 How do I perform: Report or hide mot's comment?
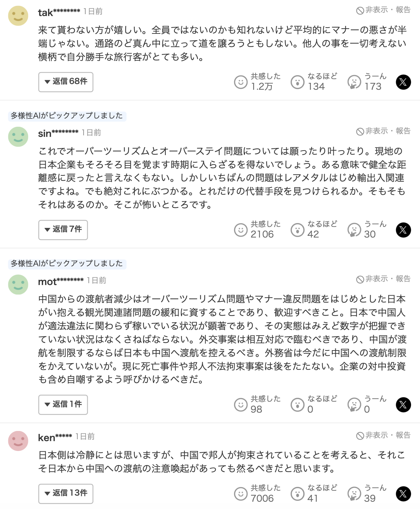(383, 279)
